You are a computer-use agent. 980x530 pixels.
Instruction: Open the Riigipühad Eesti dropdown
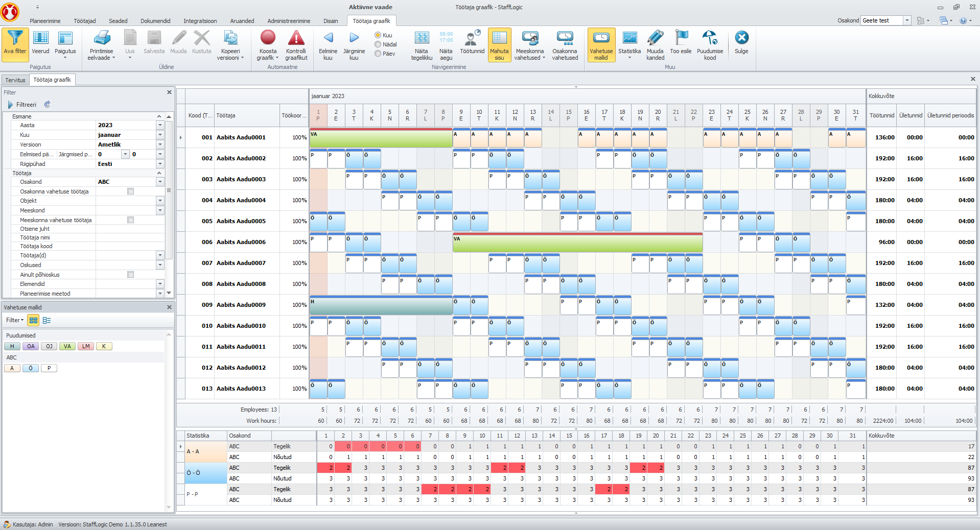pyautogui.click(x=160, y=164)
